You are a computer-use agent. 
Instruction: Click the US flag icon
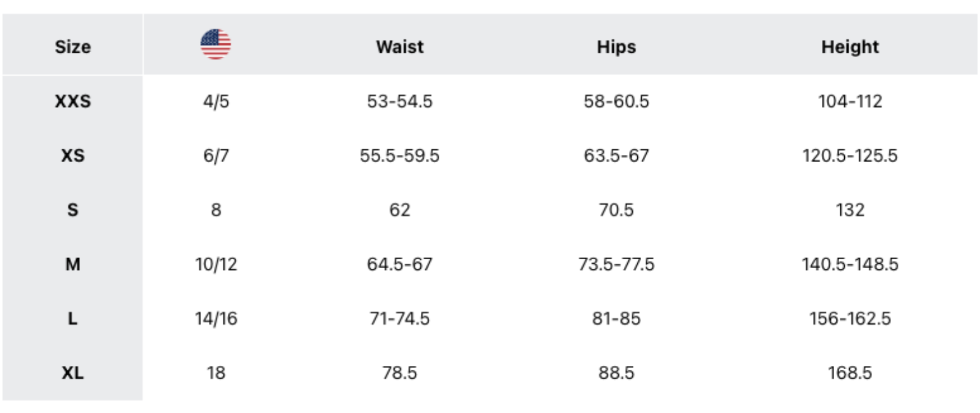coord(216,44)
